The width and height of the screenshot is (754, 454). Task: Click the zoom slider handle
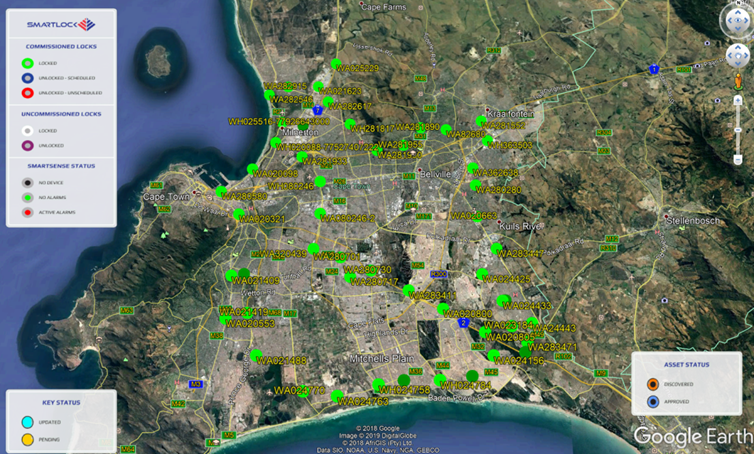pos(737,131)
